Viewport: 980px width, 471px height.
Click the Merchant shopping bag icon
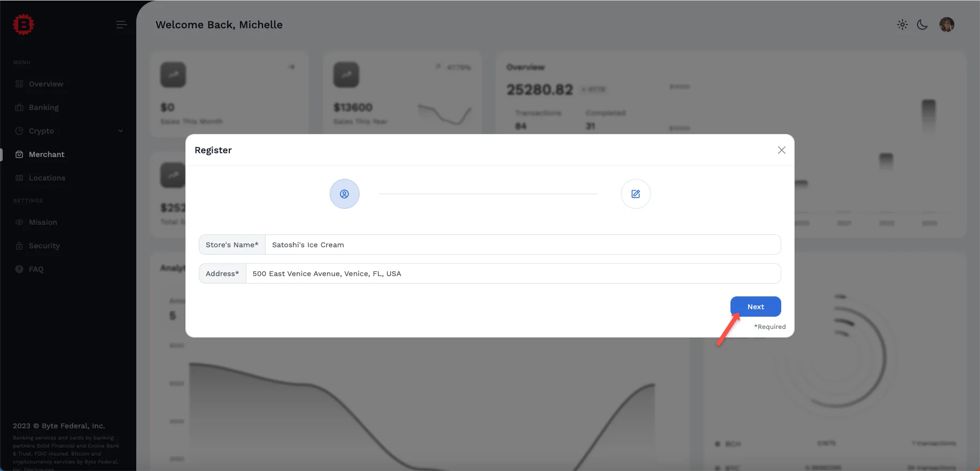pyautogui.click(x=19, y=154)
